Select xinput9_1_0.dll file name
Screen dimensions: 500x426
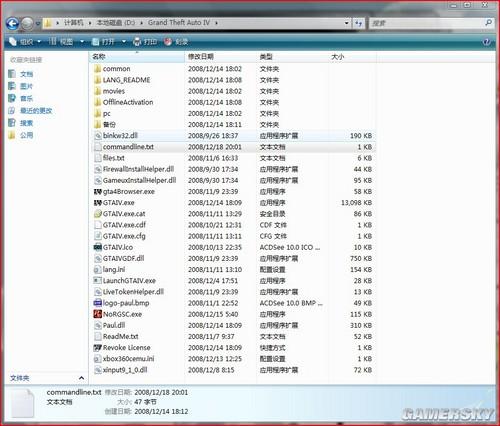click(x=125, y=370)
